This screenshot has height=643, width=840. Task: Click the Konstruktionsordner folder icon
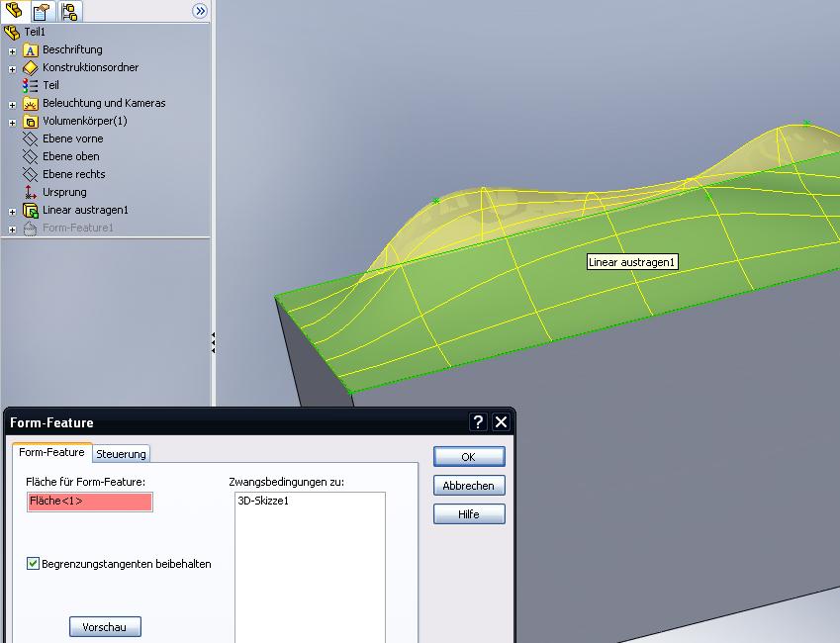coord(31,68)
